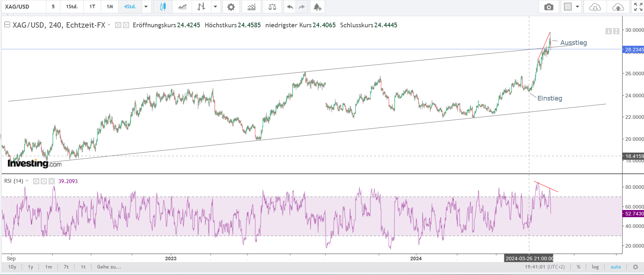The width and height of the screenshot is (644, 275).
Task: Enter fullscreen mode with the arrows icon
Action: pos(638,7)
